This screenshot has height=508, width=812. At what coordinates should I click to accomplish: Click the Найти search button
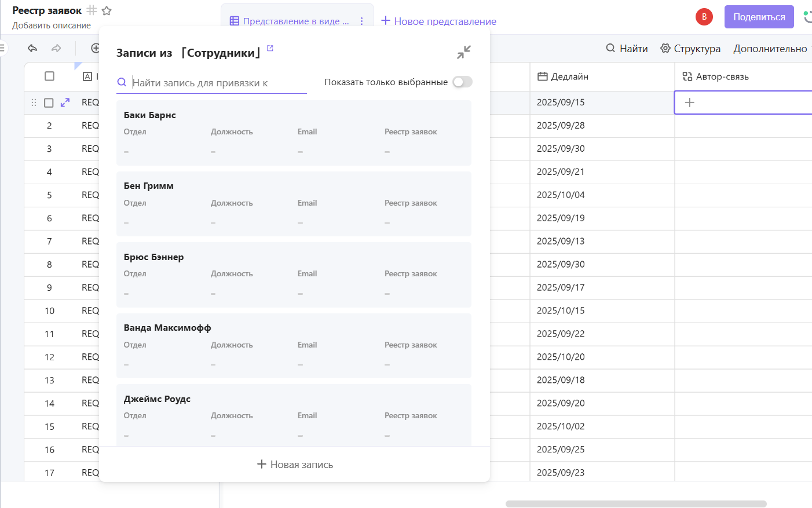(627, 49)
